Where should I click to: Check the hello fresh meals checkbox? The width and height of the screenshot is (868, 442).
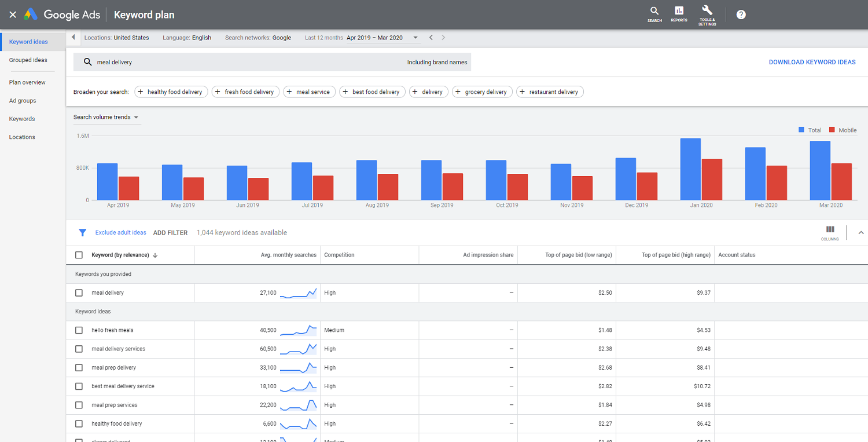79,330
